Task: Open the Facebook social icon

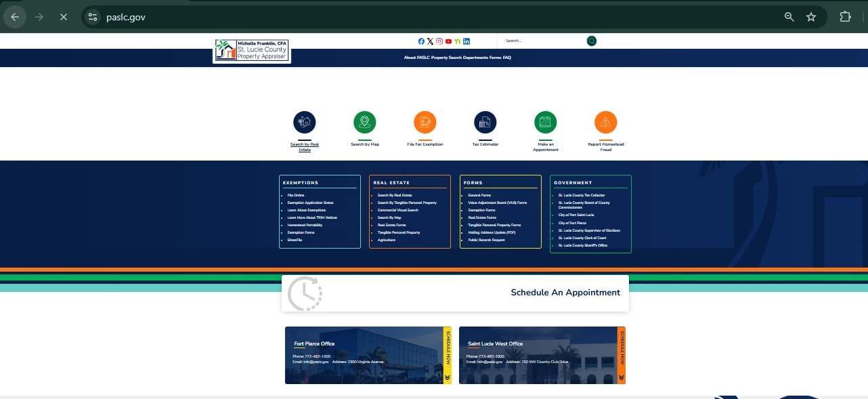Action: 421,41
